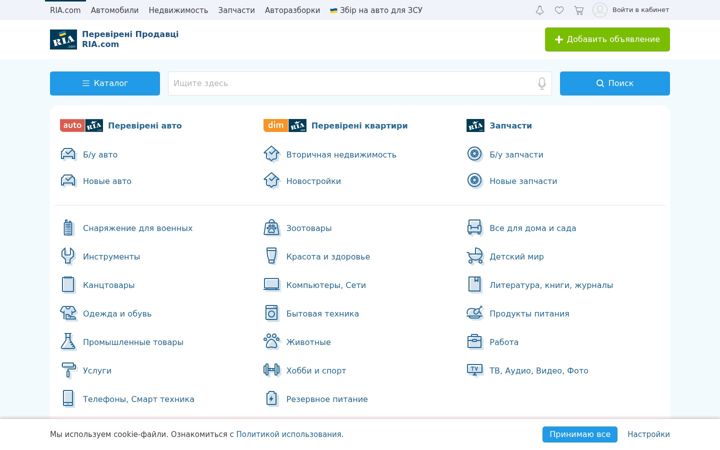Click the car icon beside Новые авто
Screen dimensions: 720x450
click(x=68, y=180)
